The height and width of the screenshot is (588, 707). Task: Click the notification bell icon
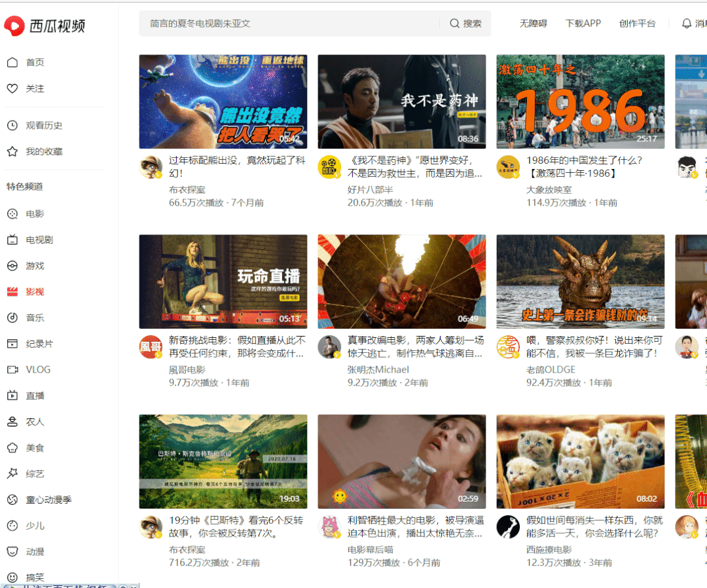(x=686, y=24)
